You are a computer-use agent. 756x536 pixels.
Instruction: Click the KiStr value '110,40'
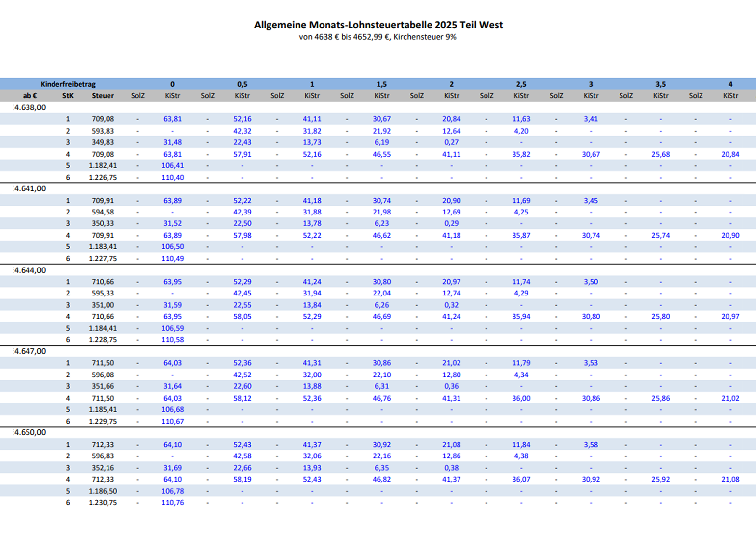pyautogui.click(x=172, y=177)
